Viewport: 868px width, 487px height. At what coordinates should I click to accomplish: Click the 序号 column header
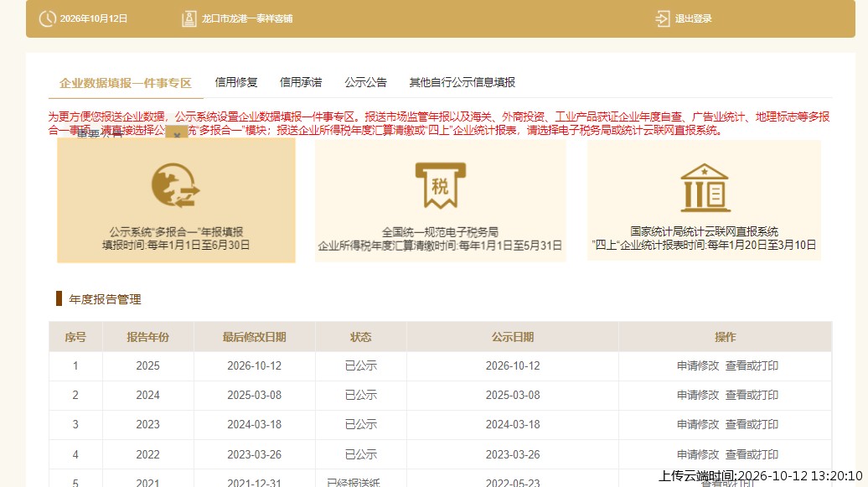click(x=75, y=337)
